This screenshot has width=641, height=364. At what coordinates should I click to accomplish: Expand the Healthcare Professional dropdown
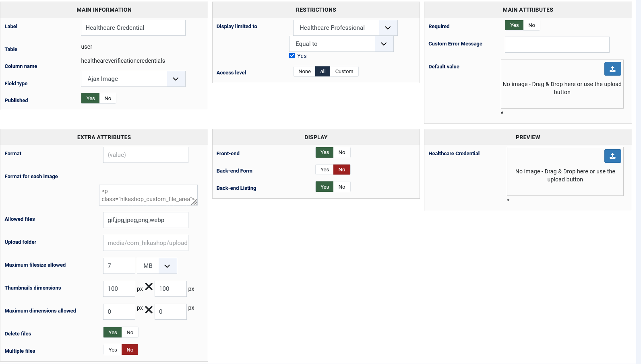tap(345, 28)
